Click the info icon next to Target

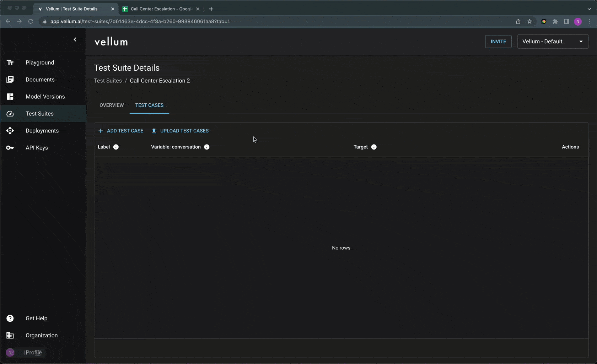point(374,147)
